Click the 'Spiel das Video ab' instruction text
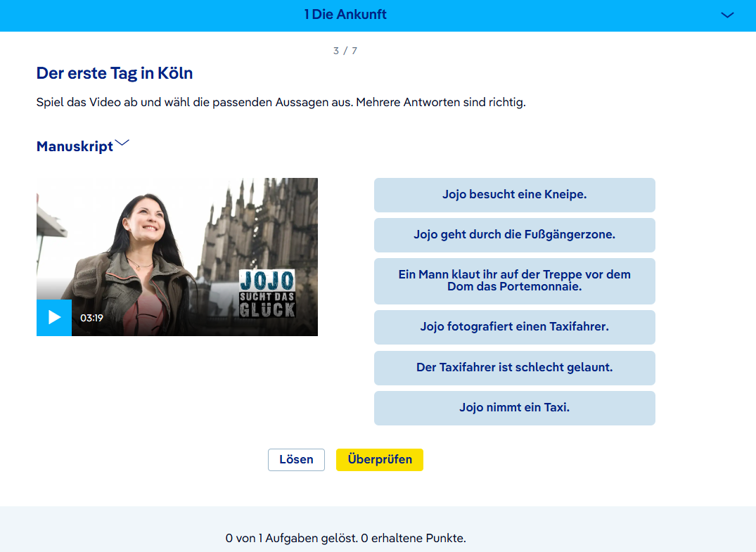Screen dimensions: 756x552 (x=281, y=102)
